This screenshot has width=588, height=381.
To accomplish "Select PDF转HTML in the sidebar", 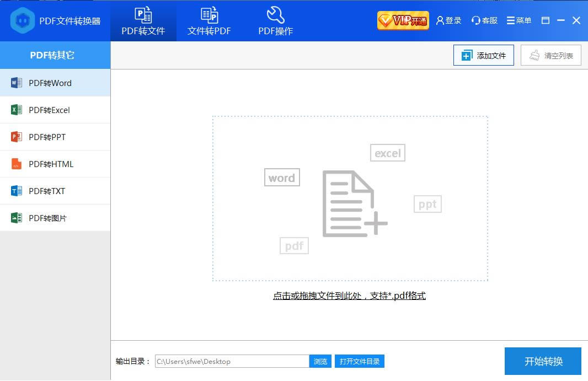I will click(x=55, y=164).
